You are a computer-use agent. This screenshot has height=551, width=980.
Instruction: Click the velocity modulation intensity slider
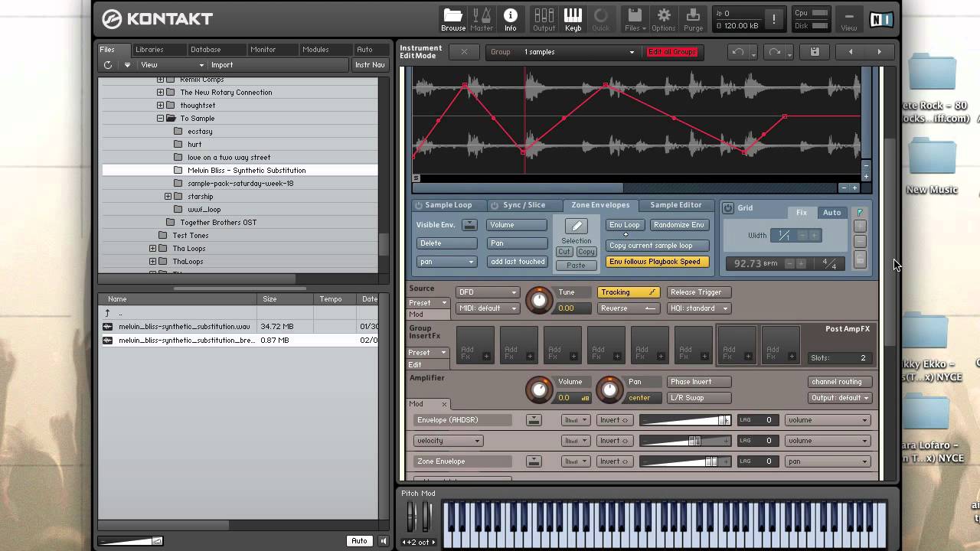pos(685,441)
